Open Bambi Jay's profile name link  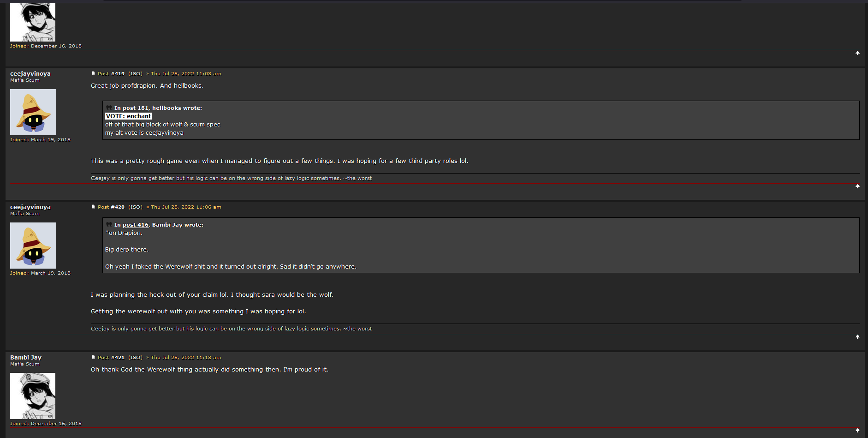(x=26, y=357)
